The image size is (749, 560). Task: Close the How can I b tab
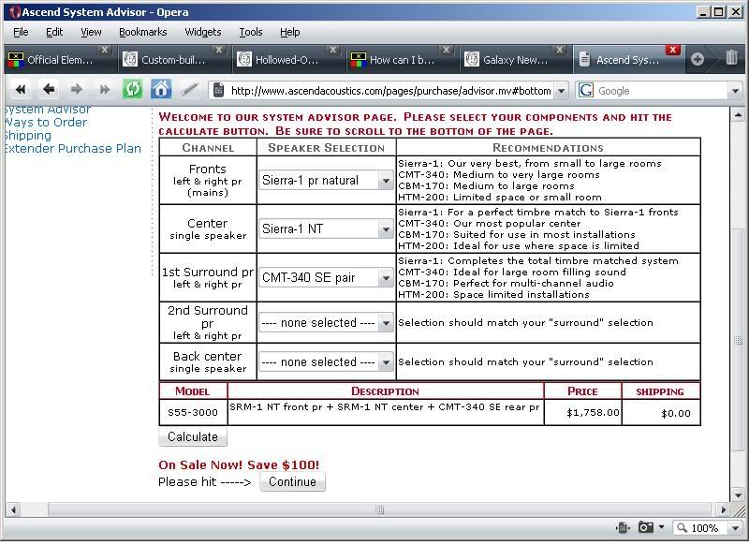click(447, 50)
